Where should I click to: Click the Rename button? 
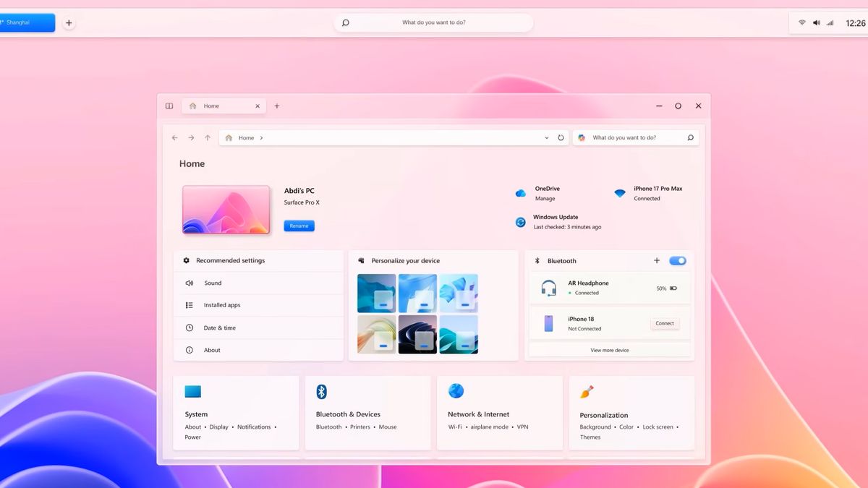(299, 226)
